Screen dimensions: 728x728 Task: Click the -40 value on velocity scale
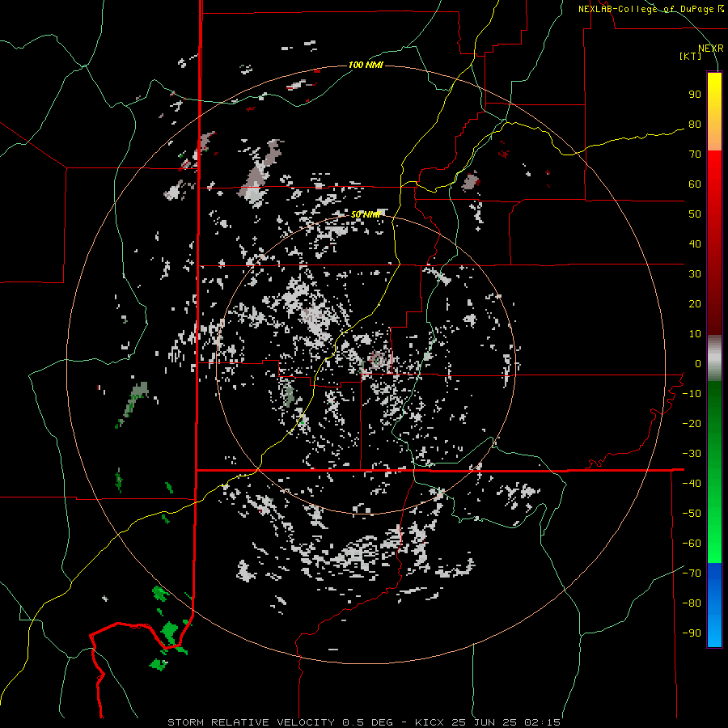[x=692, y=484]
